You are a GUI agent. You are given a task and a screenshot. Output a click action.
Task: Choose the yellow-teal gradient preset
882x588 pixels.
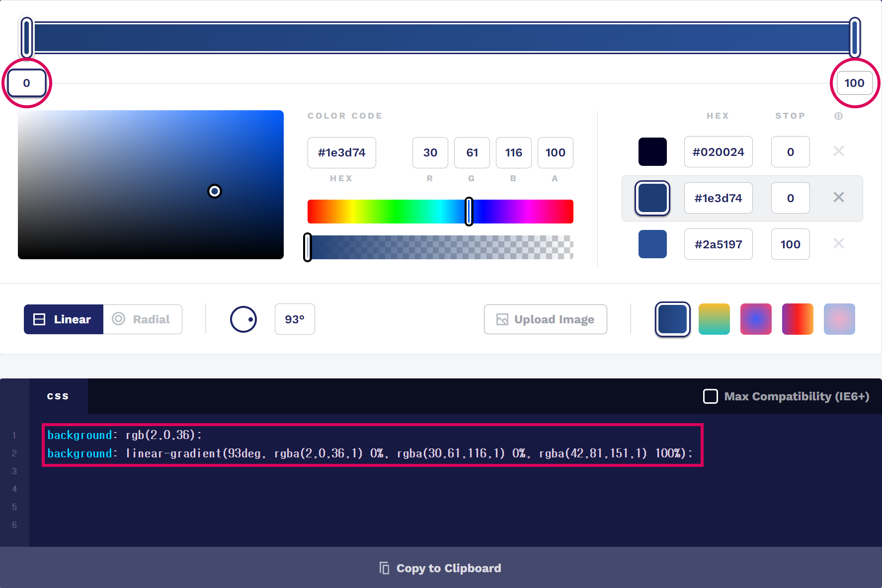(714, 319)
